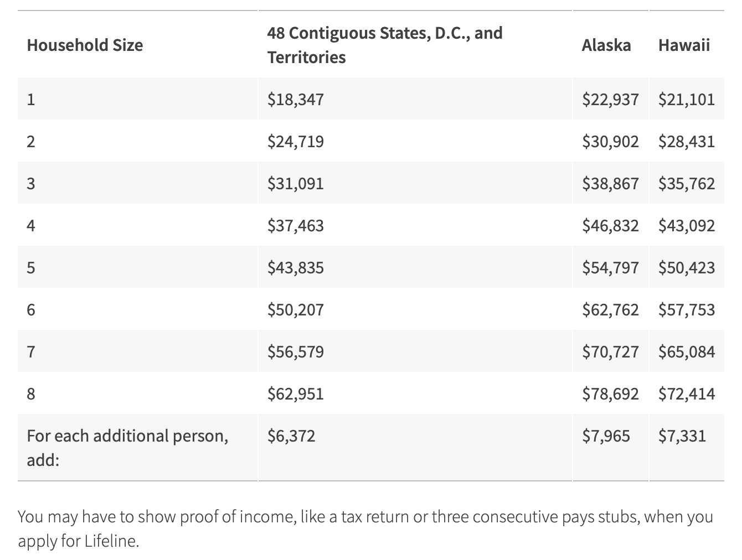
Task: Click the $7,965 Alaska additional amount
Action: pos(606,435)
